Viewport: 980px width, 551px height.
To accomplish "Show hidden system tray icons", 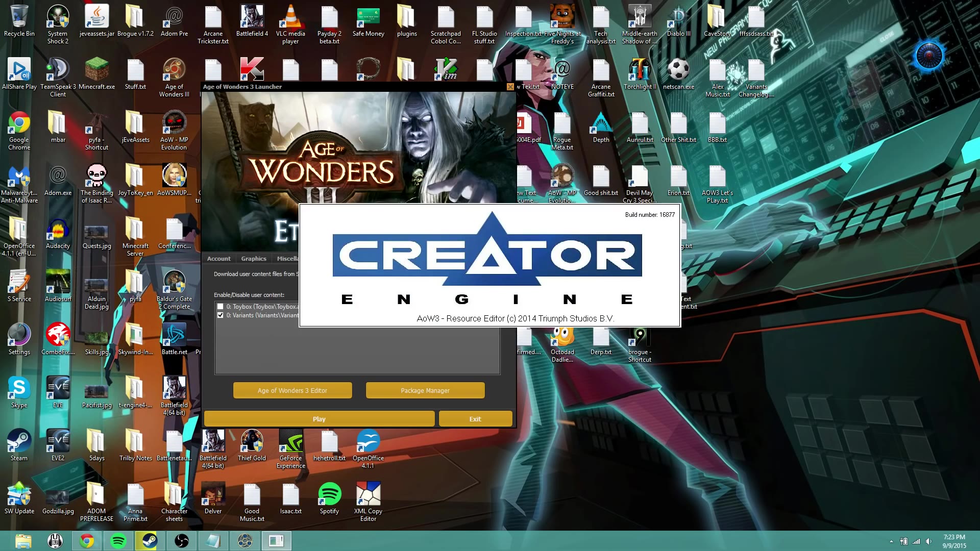I will pyautogui.click(x=892, y=541).
